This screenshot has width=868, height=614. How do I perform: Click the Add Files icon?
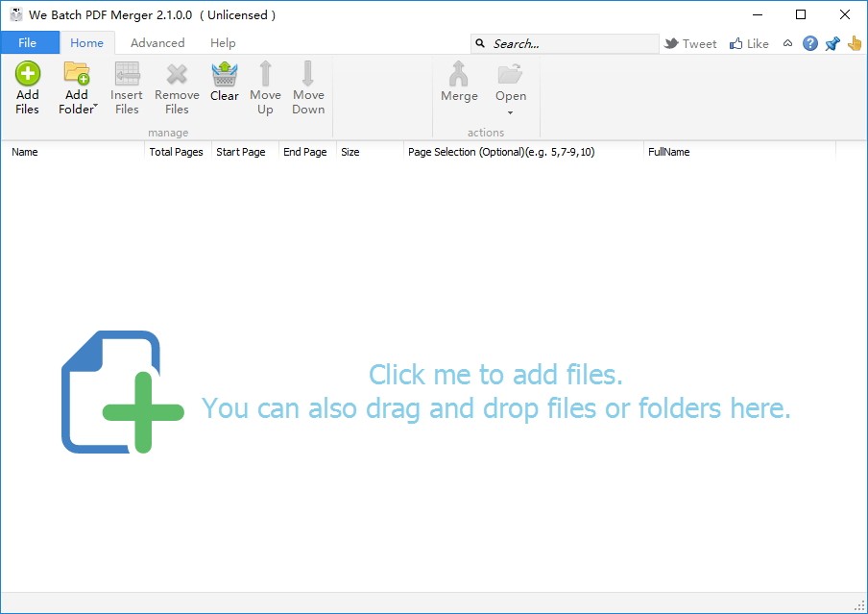(x=27, y=73)
